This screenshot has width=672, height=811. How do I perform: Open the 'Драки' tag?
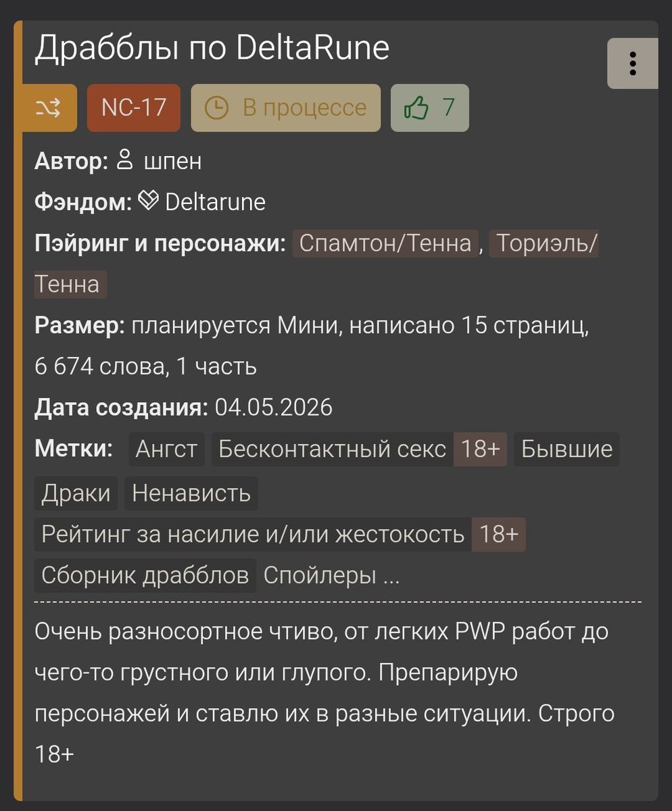tap(76, 493)
